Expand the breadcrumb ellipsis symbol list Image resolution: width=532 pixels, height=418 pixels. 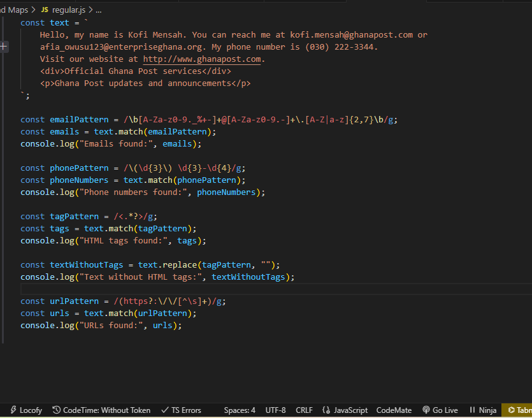pyautogui.click(x=98, y=10)
